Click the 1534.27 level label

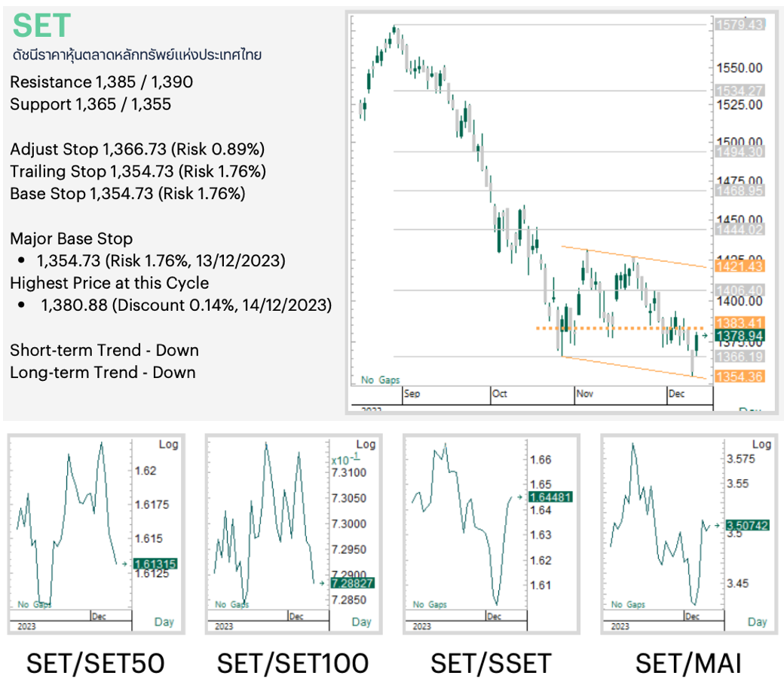tap(739, 91)
